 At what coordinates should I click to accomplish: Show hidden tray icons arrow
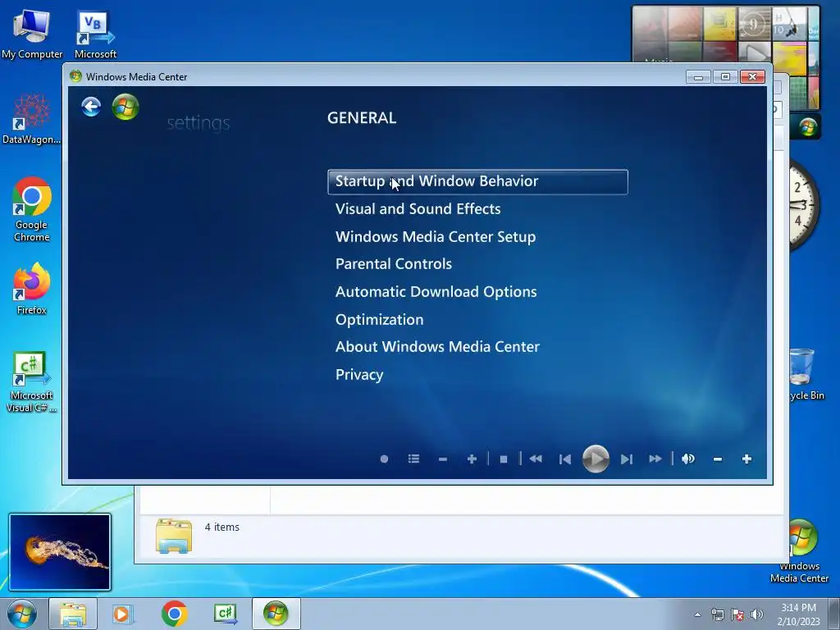tap(697, 614)
